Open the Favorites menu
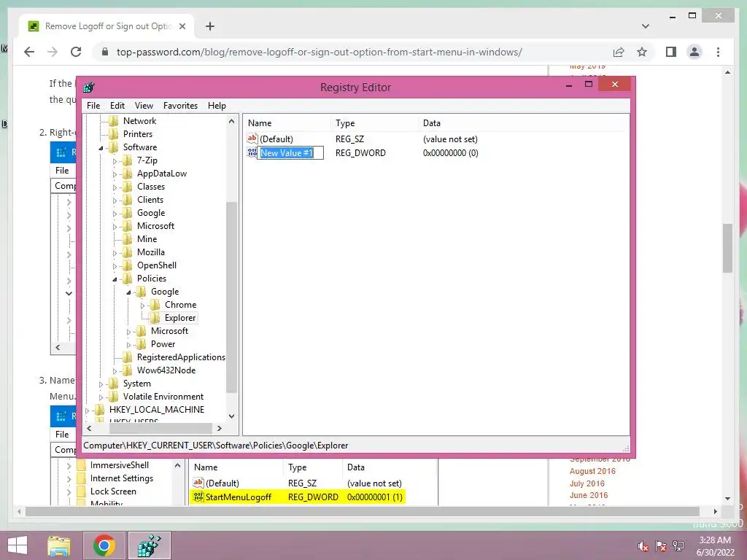Viewport: 747px width, 560px height. (x=180, y=106)
